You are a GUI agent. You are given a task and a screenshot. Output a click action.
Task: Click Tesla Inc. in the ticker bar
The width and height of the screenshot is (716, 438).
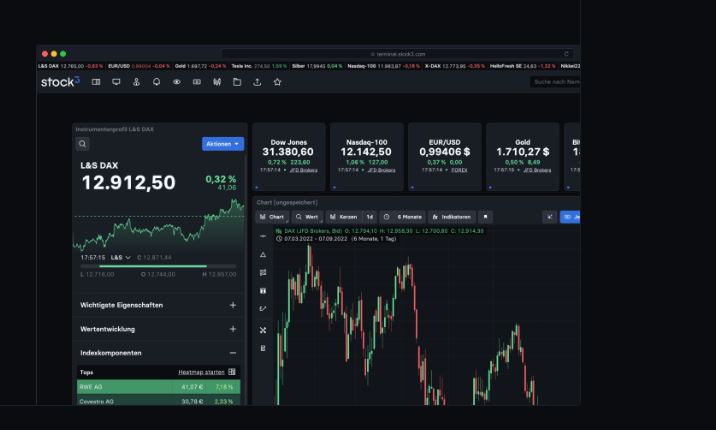259,66
